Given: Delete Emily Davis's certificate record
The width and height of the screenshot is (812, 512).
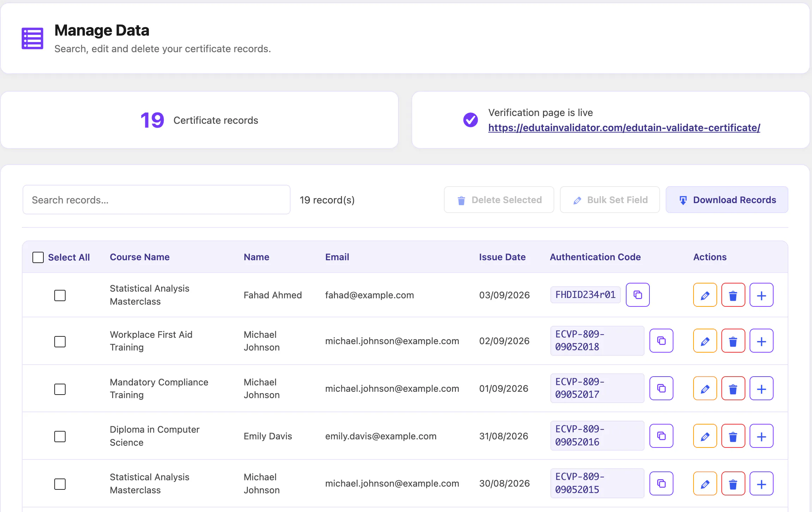Looking at the screenshot, I should click(x=733, y=436).
